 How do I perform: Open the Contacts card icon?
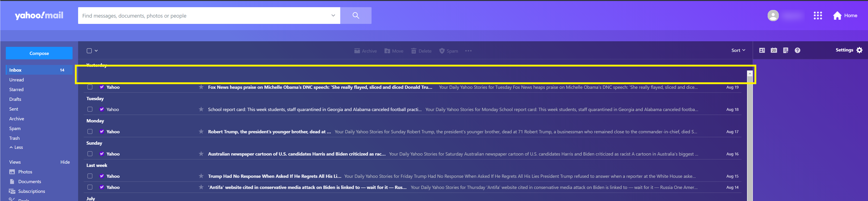(762, 50)
